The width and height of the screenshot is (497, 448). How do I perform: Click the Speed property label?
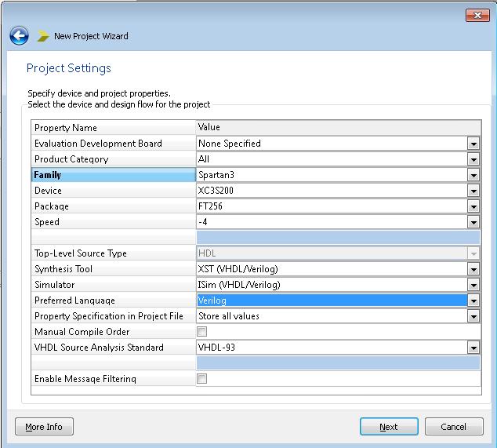click(x=47, y=222)
